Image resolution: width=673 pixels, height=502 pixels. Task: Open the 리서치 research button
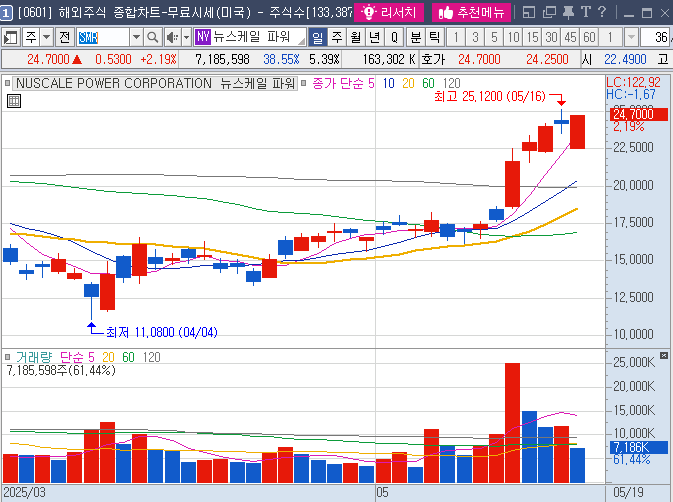(389, 12)
